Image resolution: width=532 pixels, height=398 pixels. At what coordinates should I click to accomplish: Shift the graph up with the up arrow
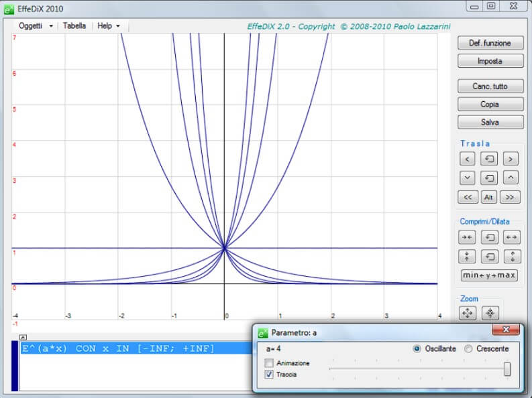click(x=511, y=178)
